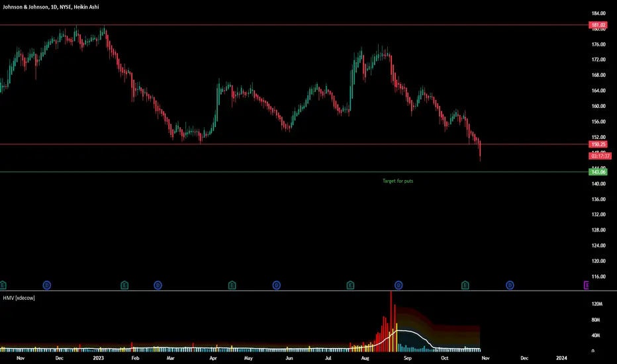Image resolution: width=617 pixels, height=364 pixels.
Task: Click the Oct label on the time axis
Action: (x=445, y=358)
